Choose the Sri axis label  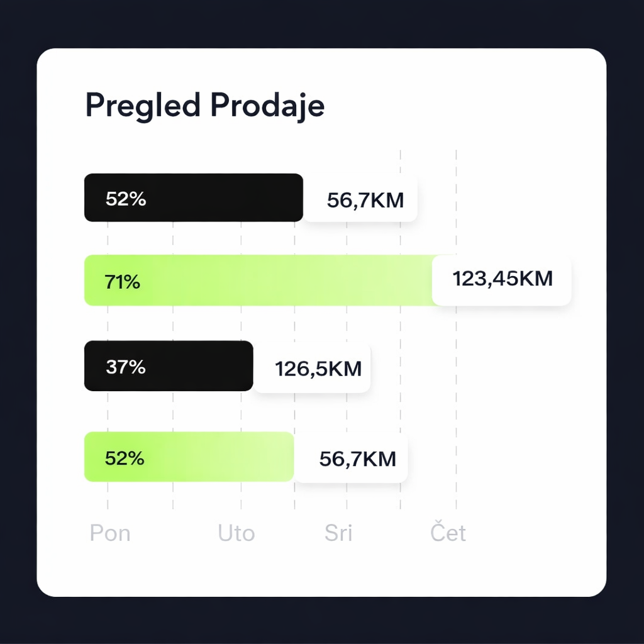338,533
